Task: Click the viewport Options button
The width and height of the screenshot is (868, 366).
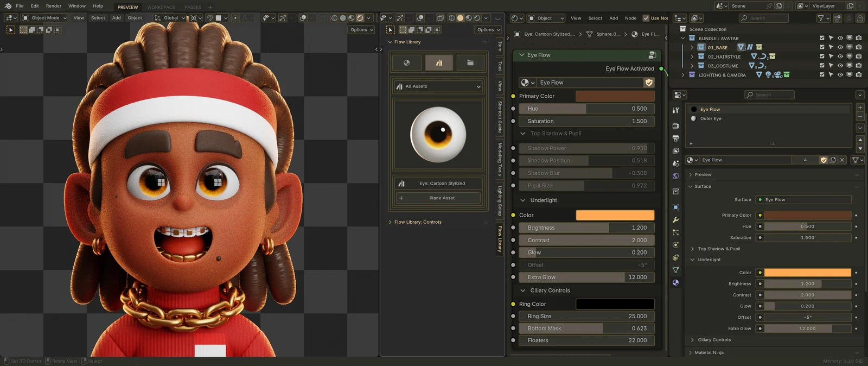Action: pyautogui.click(x=361, y=30)
